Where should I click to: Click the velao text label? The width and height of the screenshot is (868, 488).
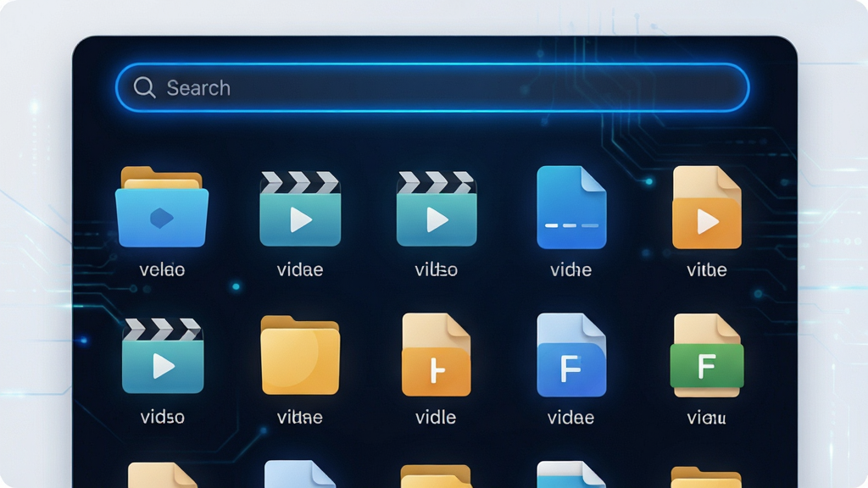click(162, 270)
